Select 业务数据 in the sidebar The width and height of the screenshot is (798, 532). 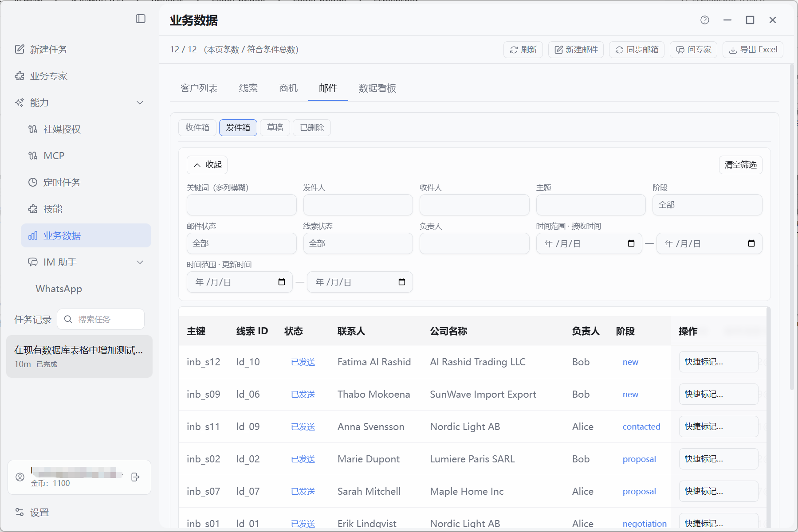[x=86, y=235]
